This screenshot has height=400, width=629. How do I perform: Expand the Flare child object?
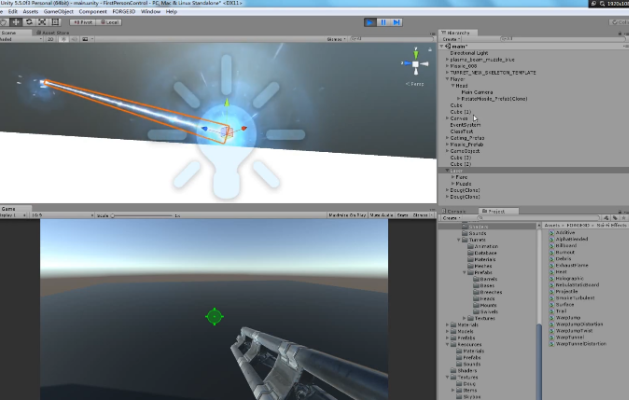coord(453,177)
